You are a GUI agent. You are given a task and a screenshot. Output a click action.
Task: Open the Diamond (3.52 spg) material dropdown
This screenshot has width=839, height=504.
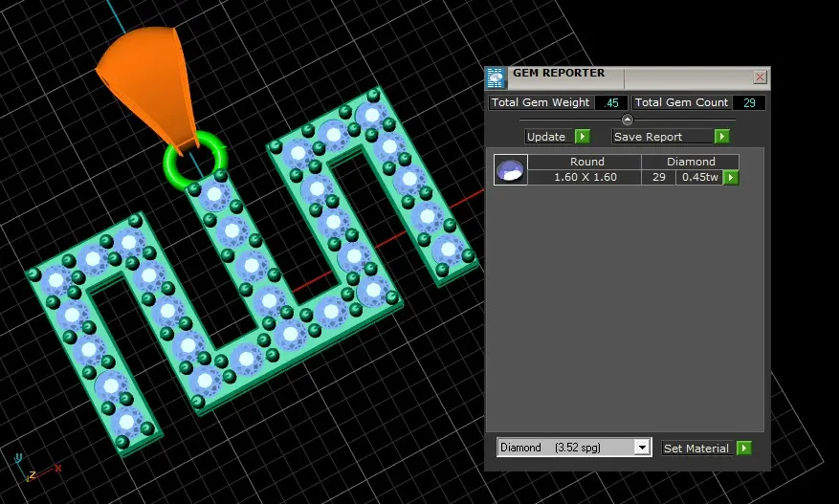click(x=642, y=448)
